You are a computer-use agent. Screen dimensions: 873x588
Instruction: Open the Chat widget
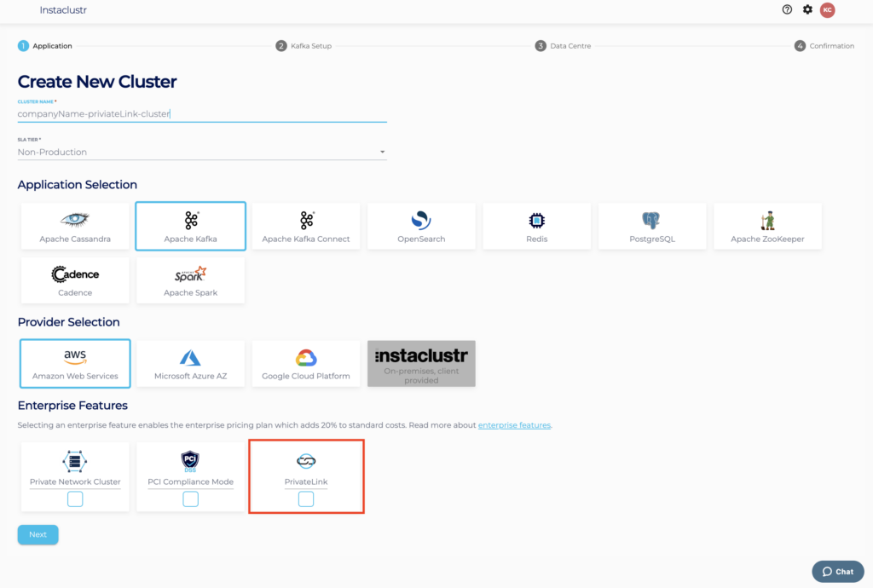click(x=837, y=571)
